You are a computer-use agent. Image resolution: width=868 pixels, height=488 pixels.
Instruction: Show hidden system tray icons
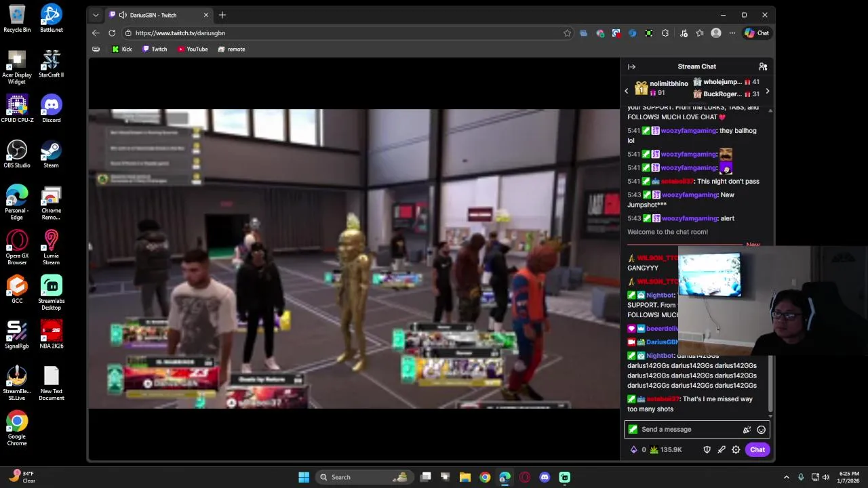tap(787, 477)
